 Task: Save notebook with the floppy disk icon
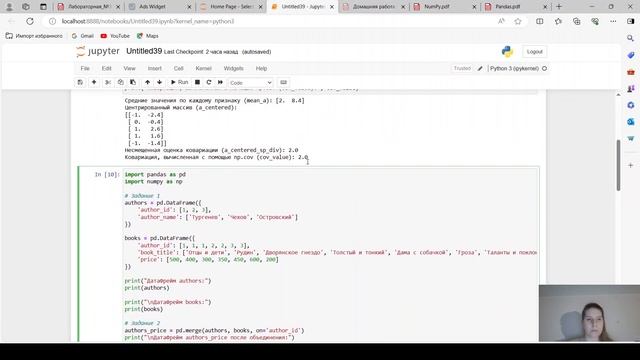click(x=80, y=82)
